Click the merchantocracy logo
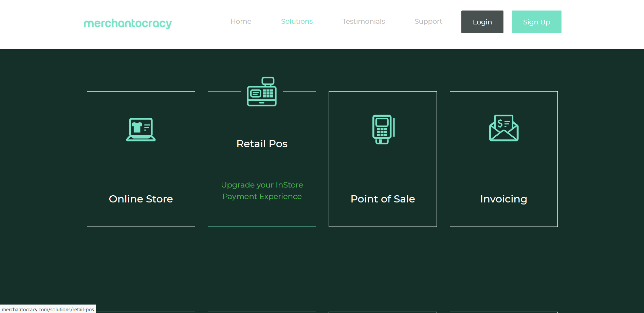The image size is (644, 313). click(x=128, y=23)
